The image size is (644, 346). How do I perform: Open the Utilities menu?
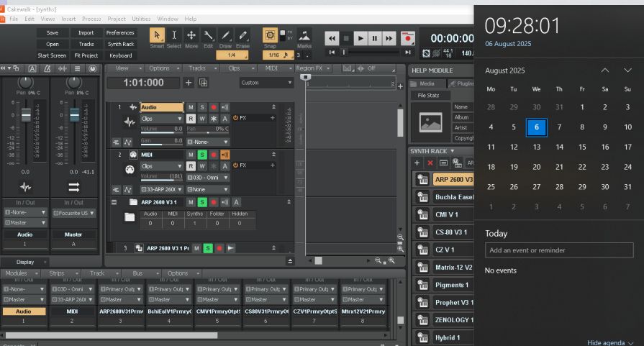point(141,19)
